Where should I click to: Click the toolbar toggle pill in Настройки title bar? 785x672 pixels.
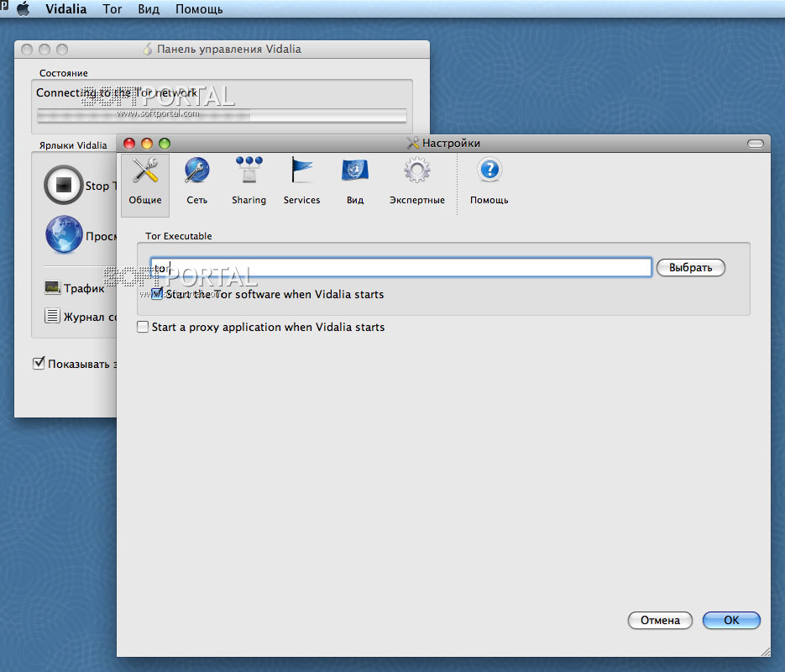coord(756,144)
